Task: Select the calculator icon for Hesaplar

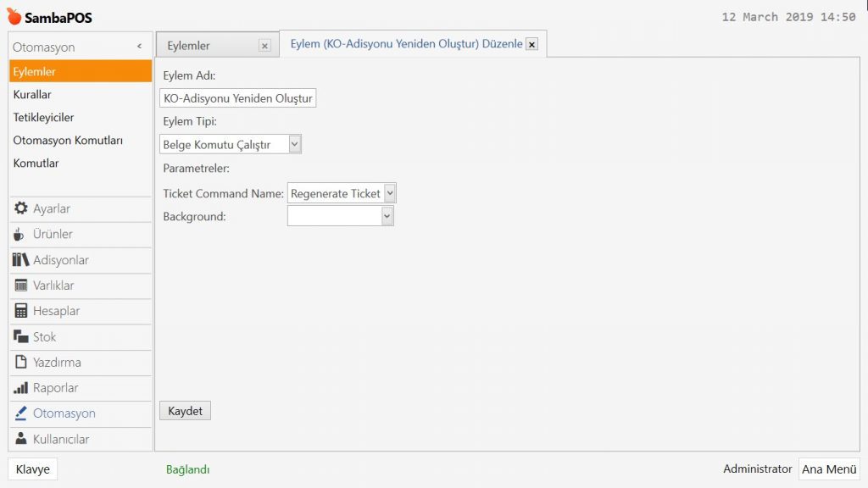Action: (21, 311)
